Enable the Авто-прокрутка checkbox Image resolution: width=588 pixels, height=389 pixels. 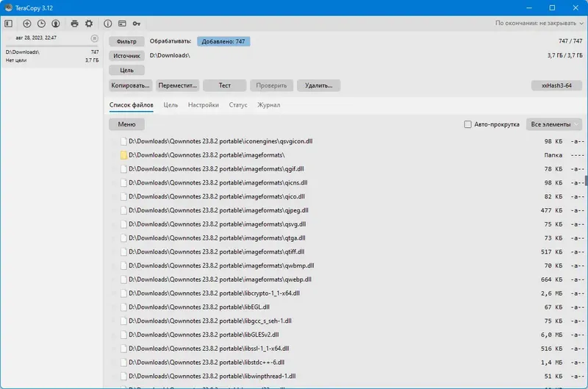(467, 124)
